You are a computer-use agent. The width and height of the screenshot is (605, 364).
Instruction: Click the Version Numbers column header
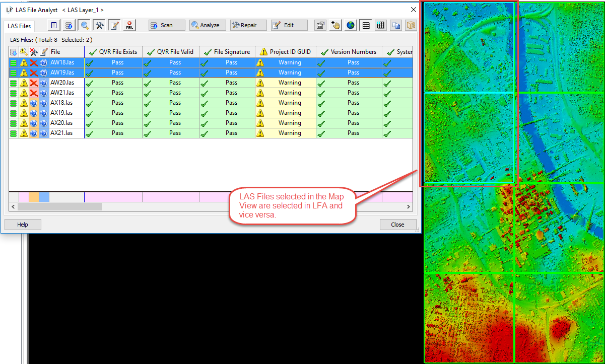pyautogui.click(x=349, y=52)
